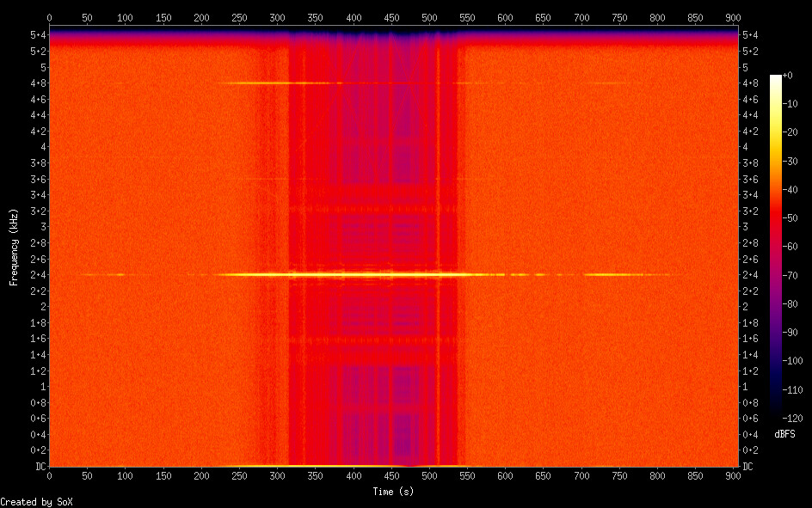Click the dBFS color gradient bar
This screenshot has width=812, height=508.
point(776,247)
